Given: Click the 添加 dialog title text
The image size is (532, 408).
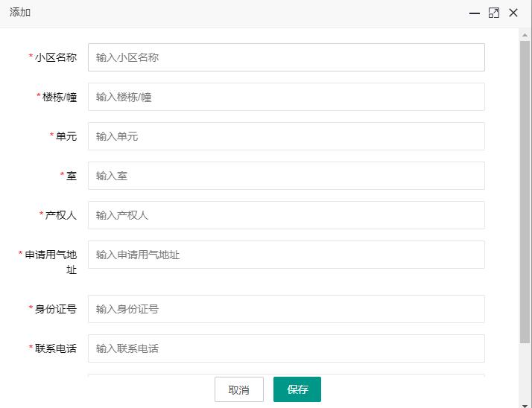Looking at the screenshot, I should coord(20,13).
